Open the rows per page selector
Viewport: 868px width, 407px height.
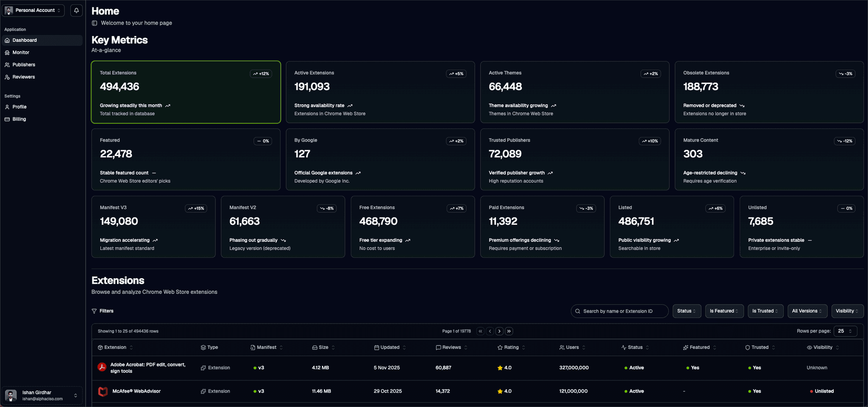click(845, 331)
